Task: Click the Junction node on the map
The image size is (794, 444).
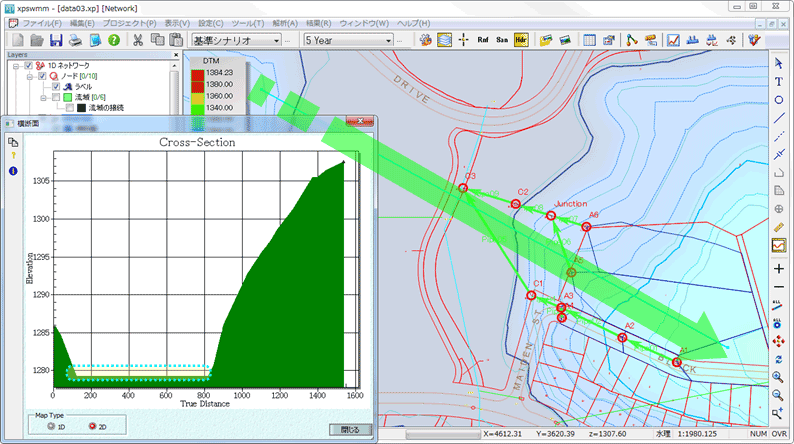Action: click(x=551, y=215)
